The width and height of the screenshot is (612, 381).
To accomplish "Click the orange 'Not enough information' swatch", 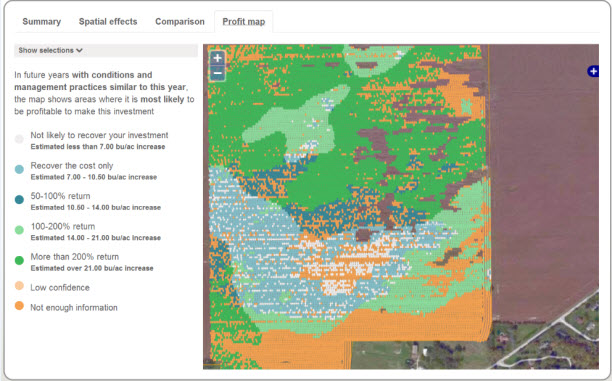I will point(19,306).
